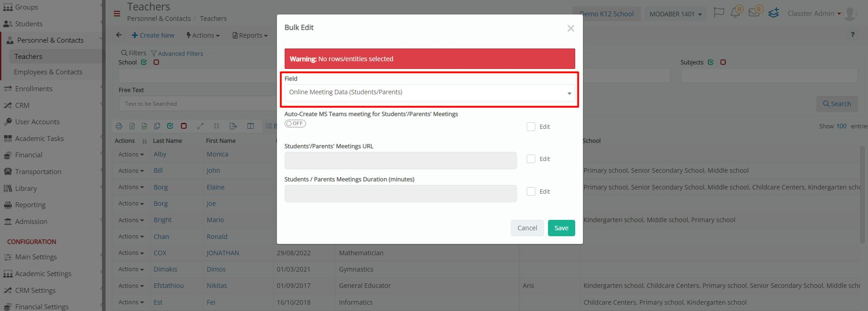
Task: Go back using the left arrow icon
Action: pos(119,35)
